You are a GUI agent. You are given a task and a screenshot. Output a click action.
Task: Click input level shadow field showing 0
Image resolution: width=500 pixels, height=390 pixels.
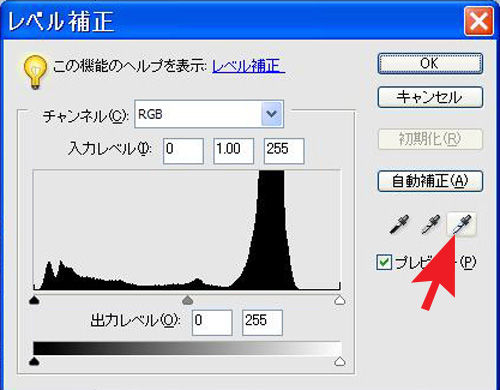[183, 151]
